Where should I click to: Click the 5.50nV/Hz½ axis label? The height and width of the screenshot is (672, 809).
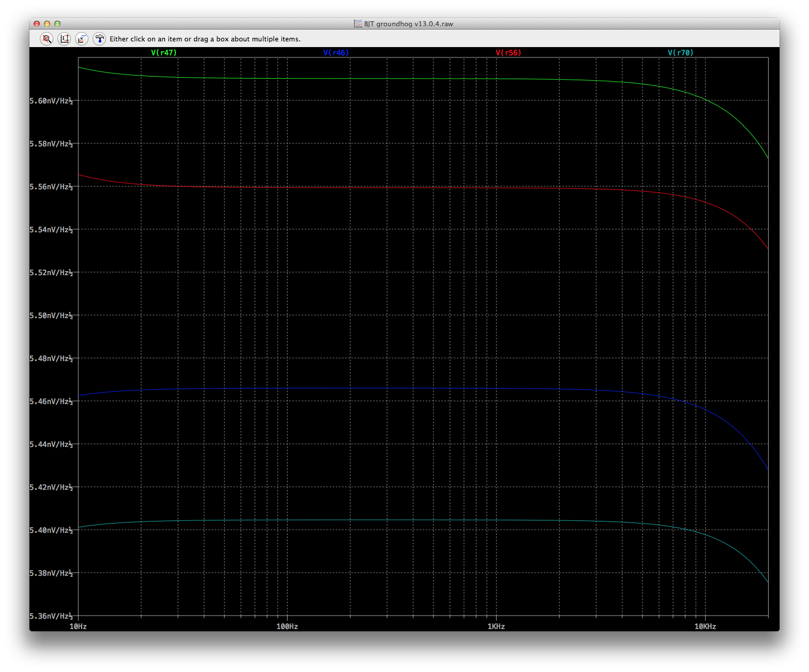click(51, 316)
